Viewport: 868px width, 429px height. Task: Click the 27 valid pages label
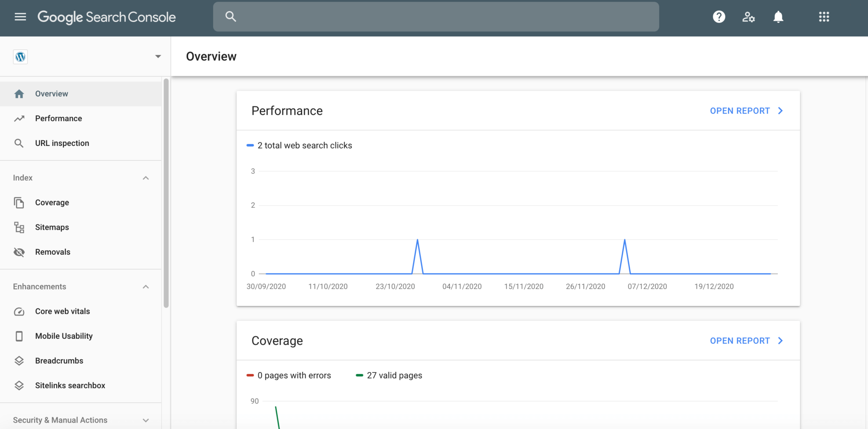pos(395,375)
